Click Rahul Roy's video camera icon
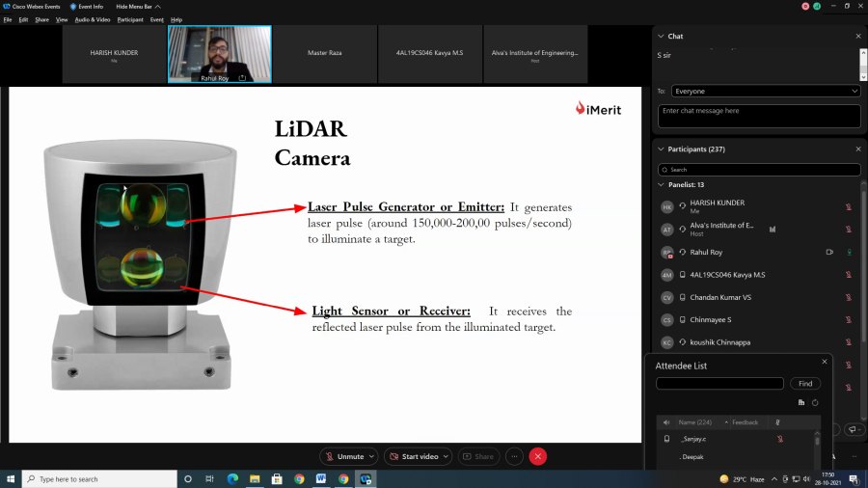Screen dimensions: 868x488 tap(829, 252)
